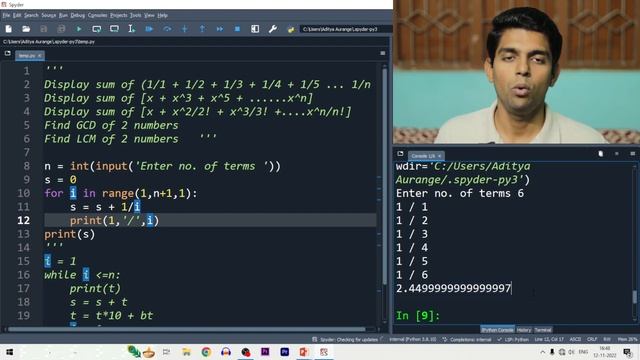Open File menu
Screen dimensions: 640x360
[x=6, y=16]
